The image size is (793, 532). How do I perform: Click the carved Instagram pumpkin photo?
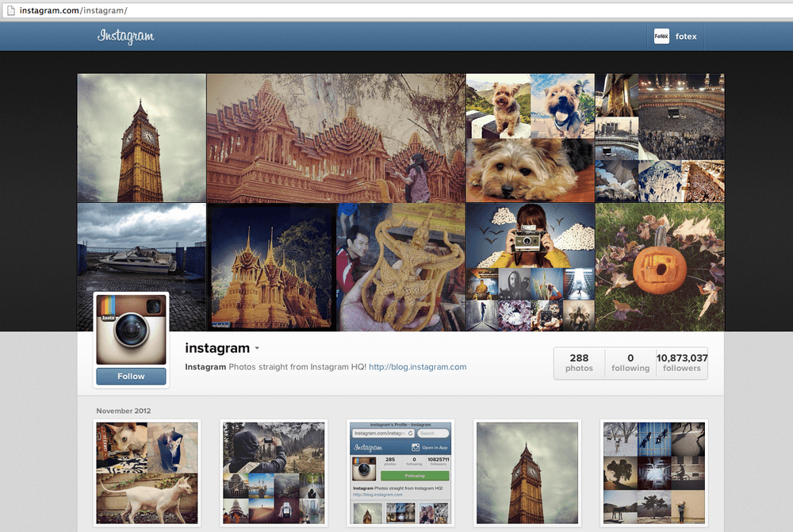pyautogui.click(x=660, y=267)
